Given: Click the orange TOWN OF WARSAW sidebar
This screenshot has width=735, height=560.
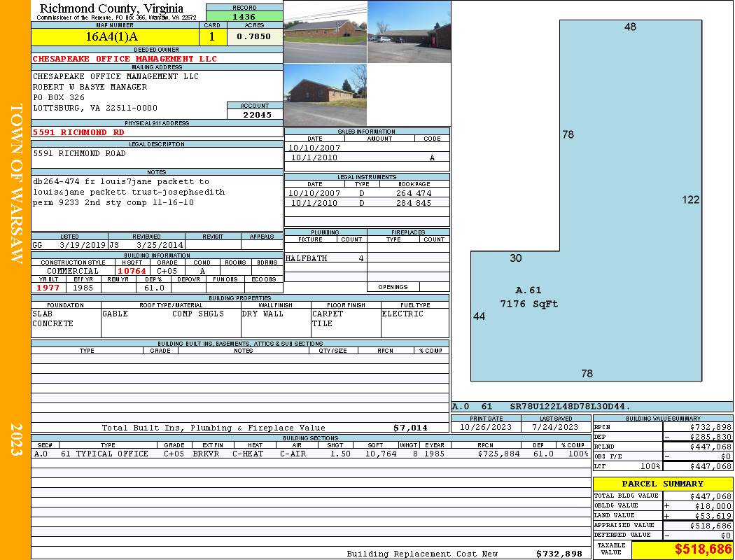Looking at the screenshot, I should pos(15,182).
